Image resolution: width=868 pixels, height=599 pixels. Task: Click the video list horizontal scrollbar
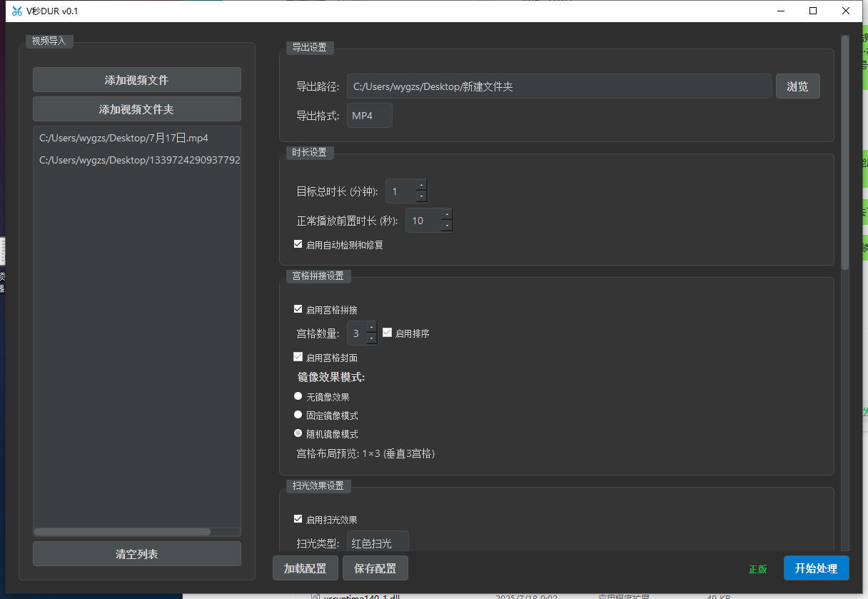(x=122, y=532)
